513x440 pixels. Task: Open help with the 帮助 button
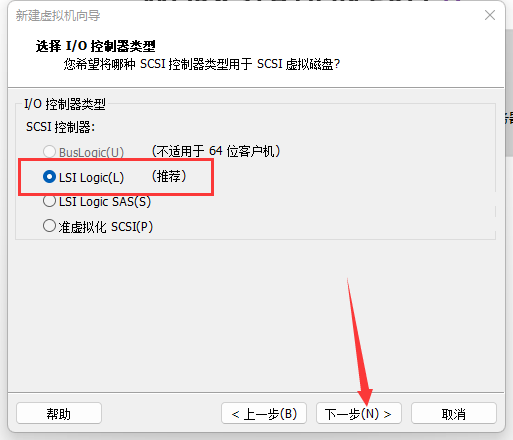(59, 413)
